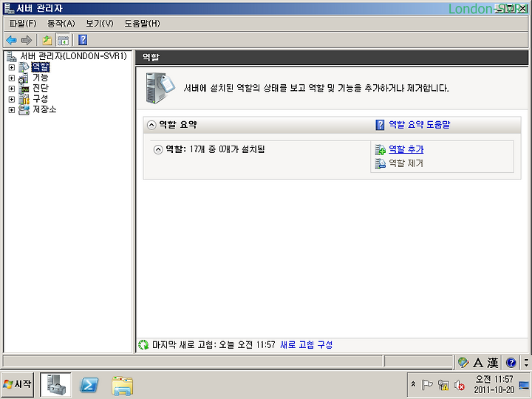This screenshot has width=532, height=399.
Task: Select the 저장소 tree label
Action: coord(44,109)
